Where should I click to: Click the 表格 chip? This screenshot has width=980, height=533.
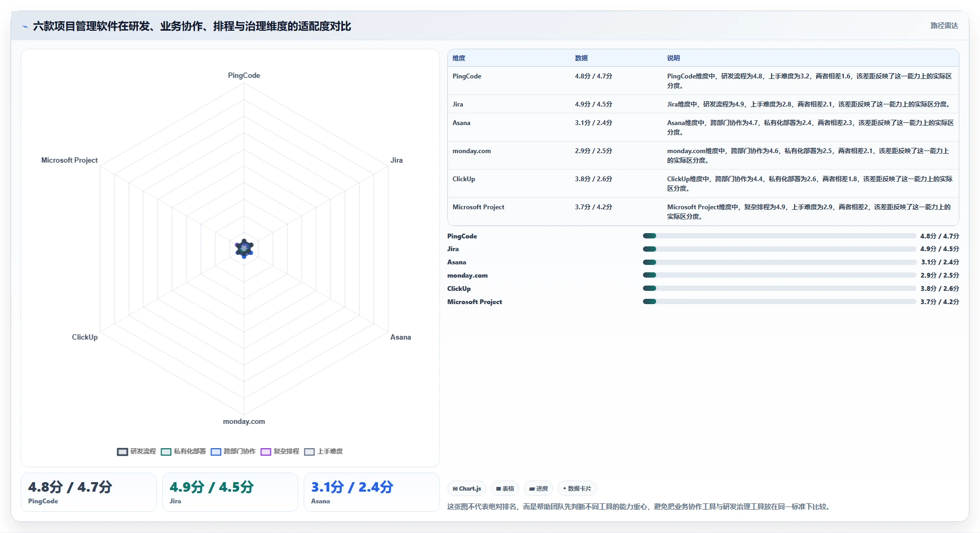coord(505,488)
